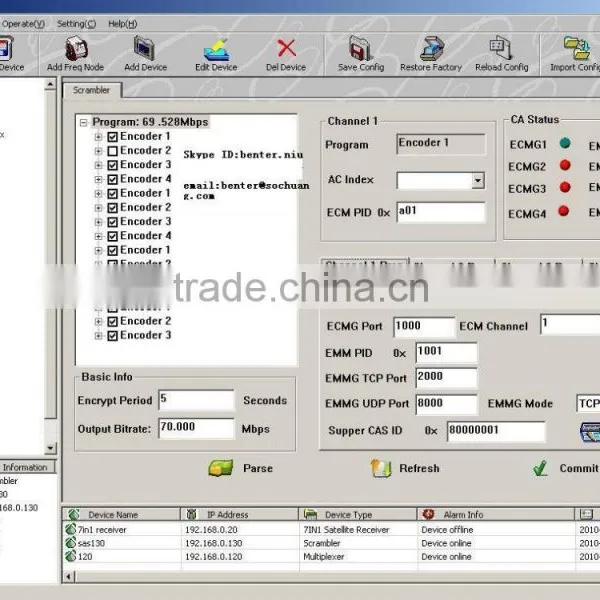600x600 pixels.
Task: Open Edit Device from the toolbar
Action: pos(217,49)
